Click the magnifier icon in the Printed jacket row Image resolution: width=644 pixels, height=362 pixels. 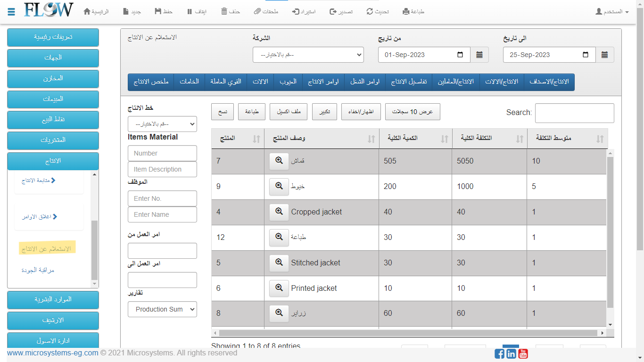click(x=279, y=288)
